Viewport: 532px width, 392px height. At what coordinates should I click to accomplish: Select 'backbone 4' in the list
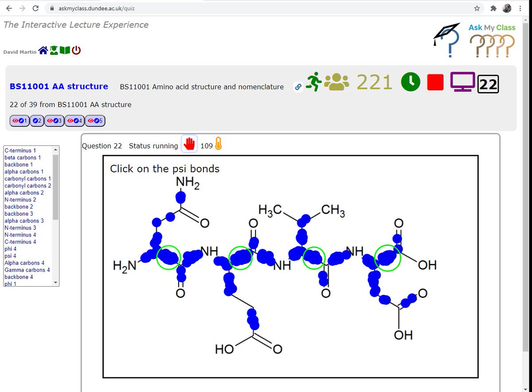19,277
